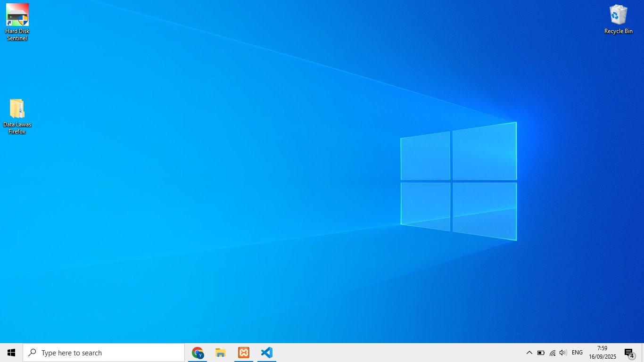Click the 'Hard Disk Sentinel' text label
Viewport: 644px width, 362px height.
[x=17, y=35]
